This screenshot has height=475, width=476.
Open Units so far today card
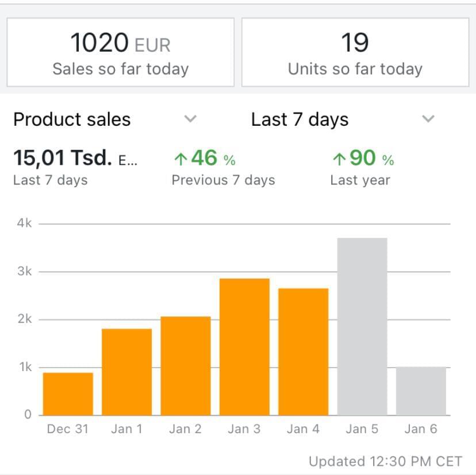pyautogui.click(x=355, y=52)
